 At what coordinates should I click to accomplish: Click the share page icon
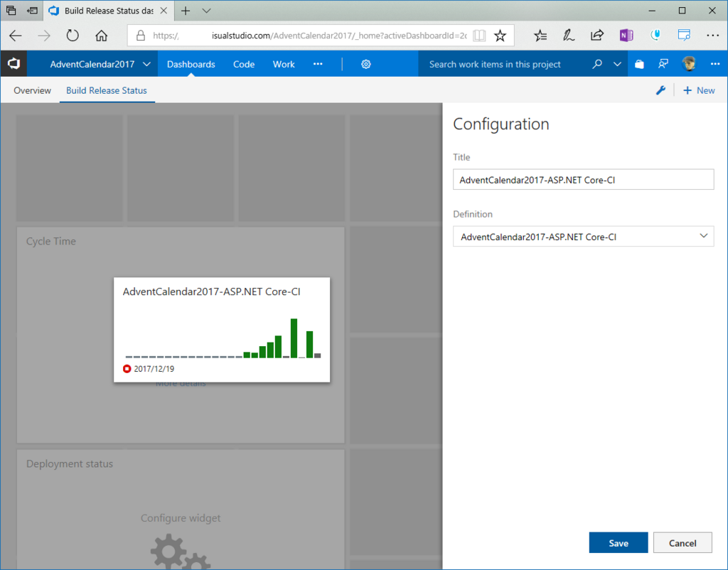(x=597, y=36)
